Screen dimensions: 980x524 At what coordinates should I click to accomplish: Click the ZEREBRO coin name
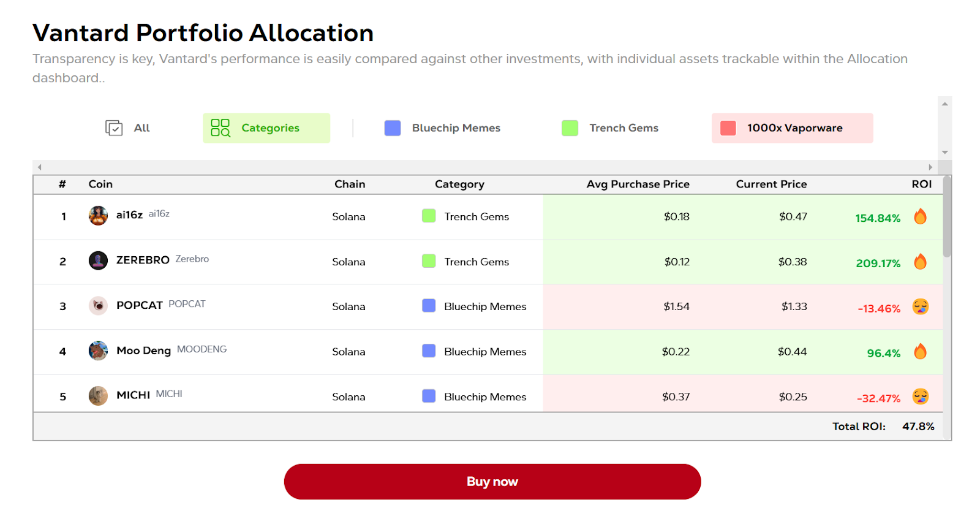[x=143, y=260]
